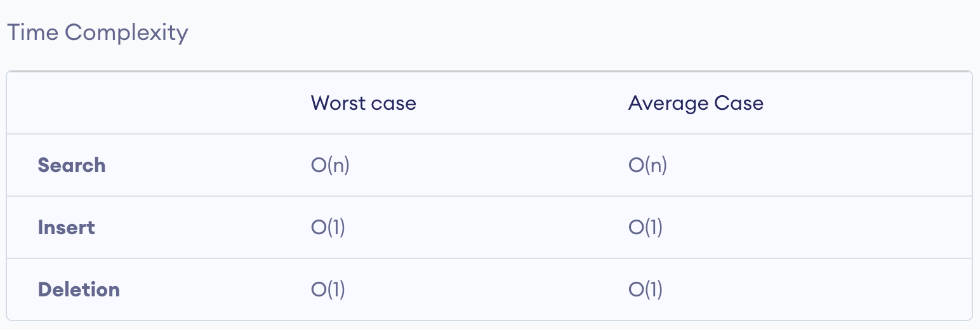This screenshot has height=330, width=980.
Task: Click the worst case O(1) value for Deletion
Action: click(x=328, y=289)
